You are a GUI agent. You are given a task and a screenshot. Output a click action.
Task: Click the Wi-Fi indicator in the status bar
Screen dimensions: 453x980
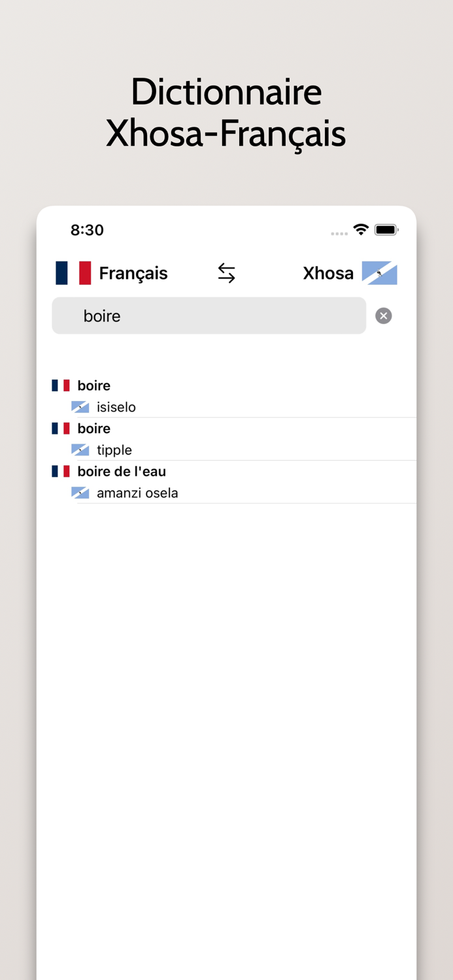361,230
